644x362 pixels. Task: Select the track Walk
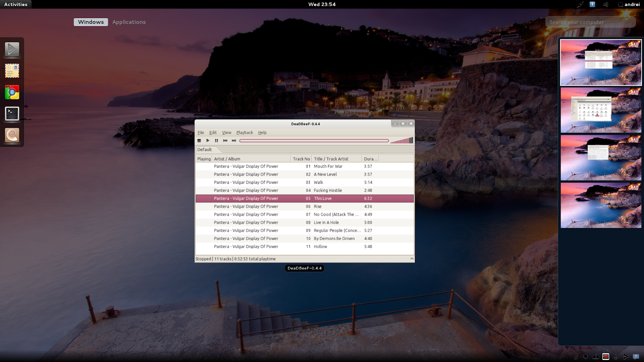(x=305, y=183)
